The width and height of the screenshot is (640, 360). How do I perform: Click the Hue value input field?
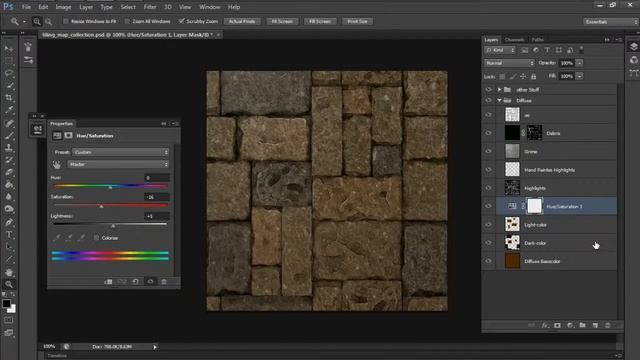pyautogui.click(x=157, y=178)
